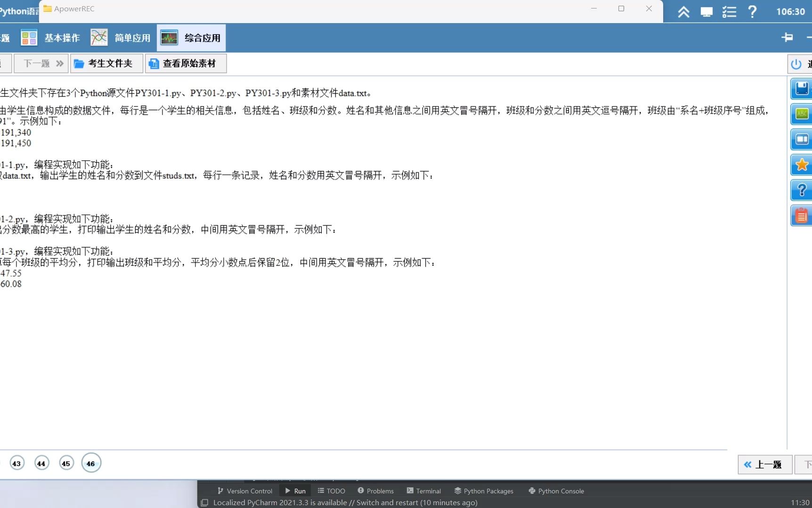The height and width of the screenshot is (508, 812).
Task: Click the star favorite sidebar icon
Action: 802,165
